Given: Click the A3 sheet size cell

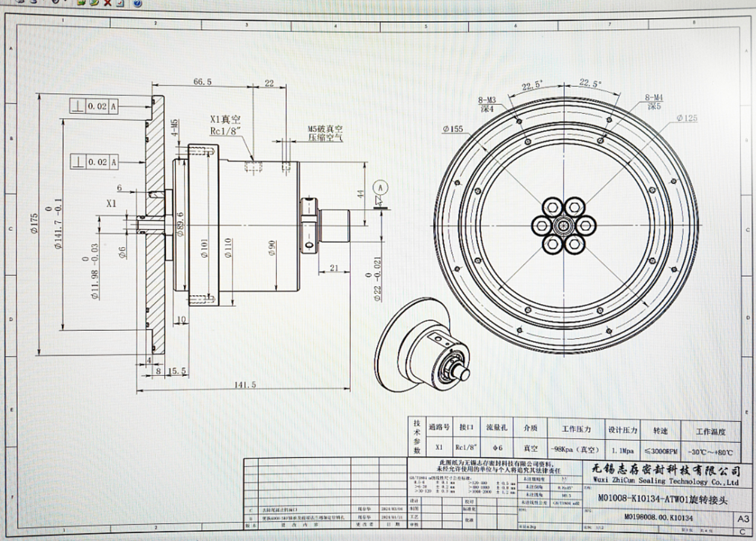Looking at the screenshot, I should 742,519.
